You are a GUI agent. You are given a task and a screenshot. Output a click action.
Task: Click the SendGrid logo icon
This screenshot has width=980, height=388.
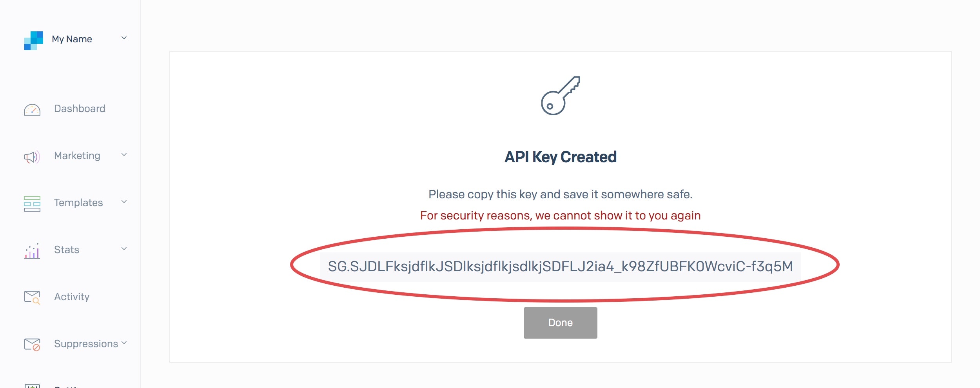(34, 40)
